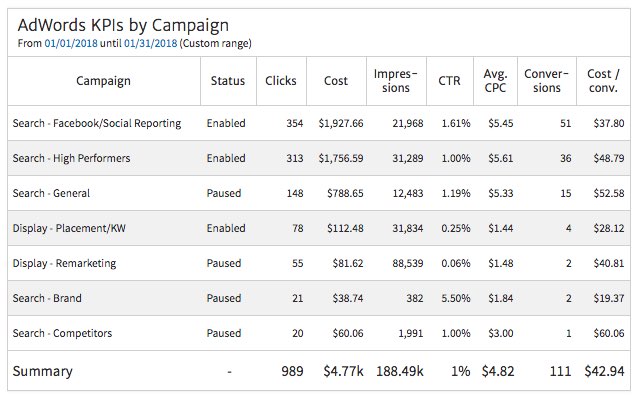
Task: Select the Search - Brand campaign row
Action: point(319,298)
